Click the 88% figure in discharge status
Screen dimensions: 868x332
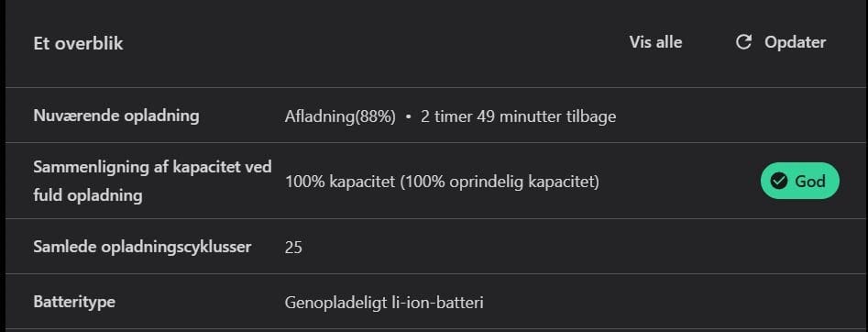375,117
